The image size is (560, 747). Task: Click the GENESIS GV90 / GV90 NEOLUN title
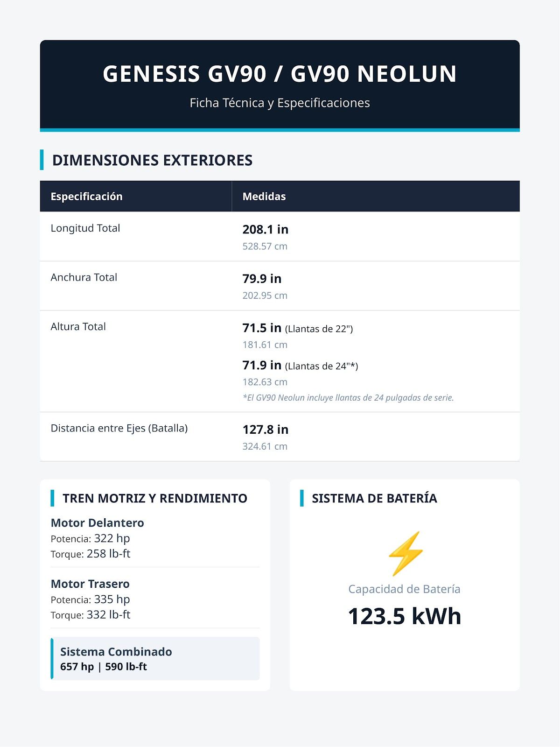pyautogui.click(x=280, y=74)
